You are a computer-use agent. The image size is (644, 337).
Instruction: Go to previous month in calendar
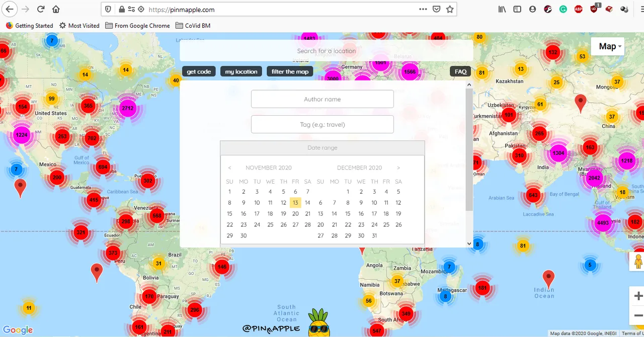[229, 168]
